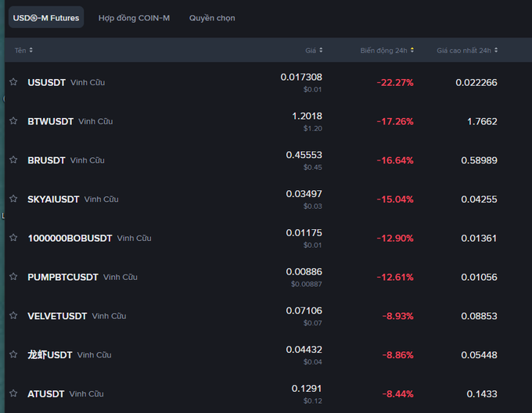Screen dimensions: 532x413
Task: Click the $1.20 USD price for BTWUSDT
Action: 313,128
